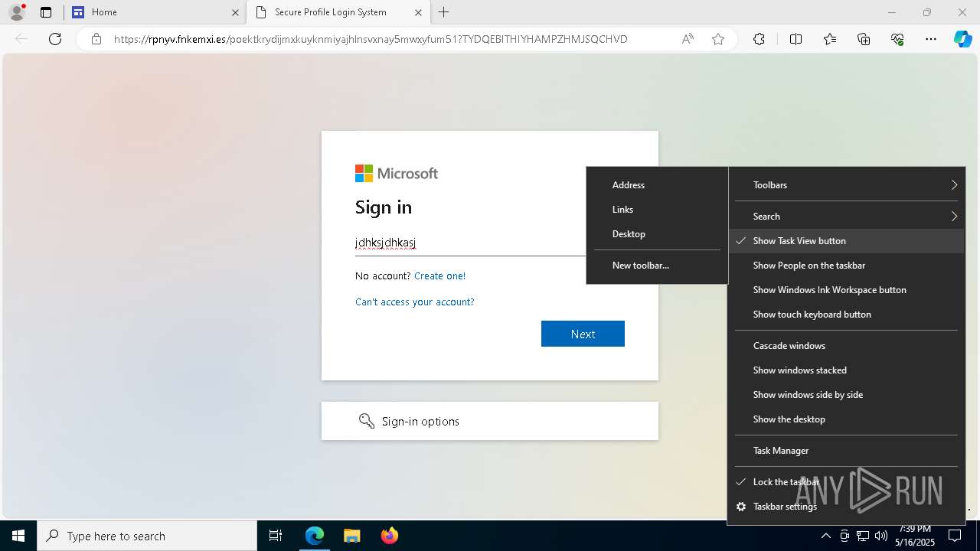Enable Show Windows Ink Workspace button
Viewport: 980px width, 551px height.
[x=846, y=289]
